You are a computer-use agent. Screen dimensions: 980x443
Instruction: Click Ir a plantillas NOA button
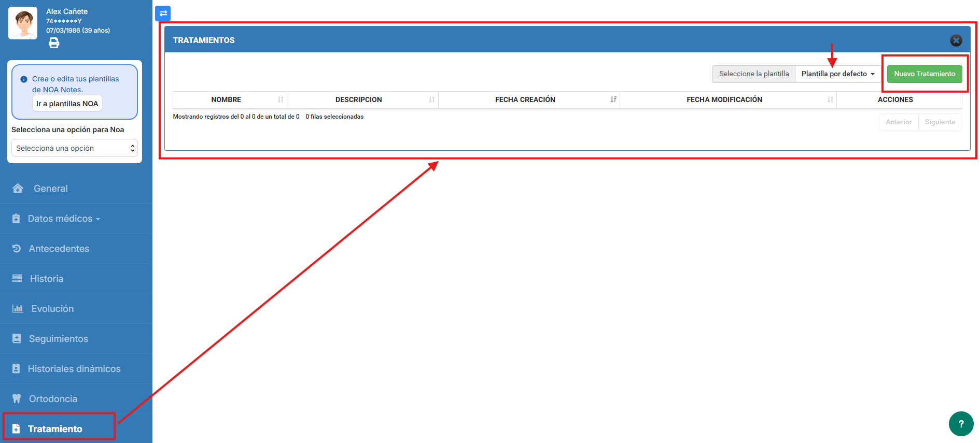point(67,104)
